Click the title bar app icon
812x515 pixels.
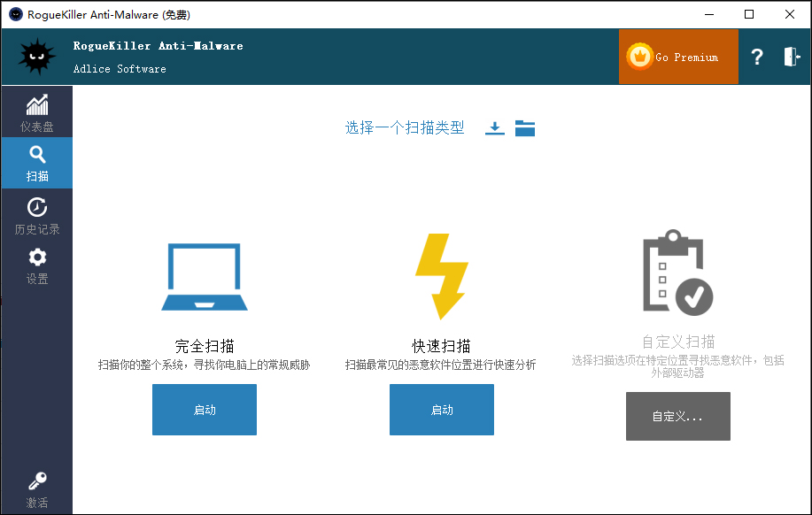[x=16, y=14]
